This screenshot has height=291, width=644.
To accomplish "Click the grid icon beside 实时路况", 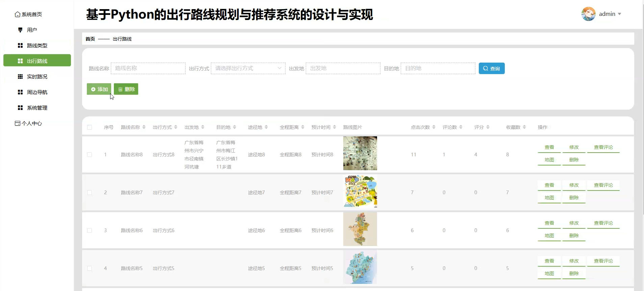I will pyautogui.click(x=20, y=77).
